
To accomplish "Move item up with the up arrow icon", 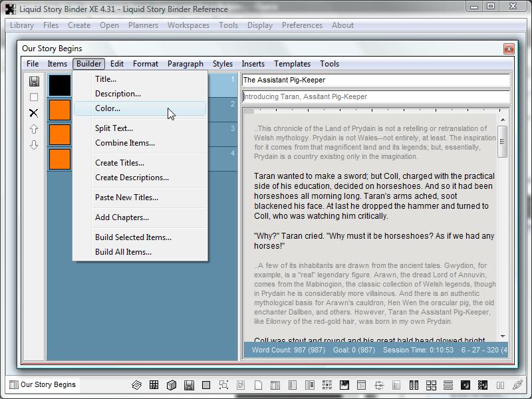I will click(x=34, y=129).
